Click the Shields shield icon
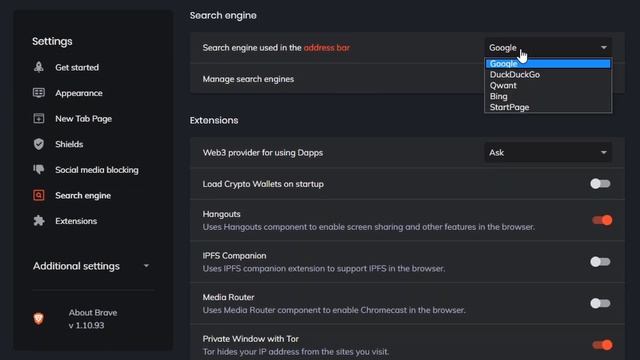The width and height of the screenshot is (640, 360). 39,144
